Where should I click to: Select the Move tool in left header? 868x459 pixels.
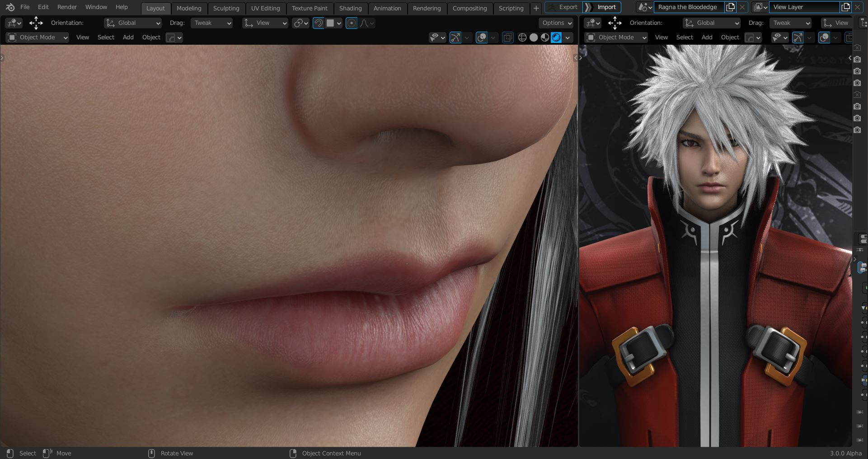pyautogui.click(x=36, y=23)
